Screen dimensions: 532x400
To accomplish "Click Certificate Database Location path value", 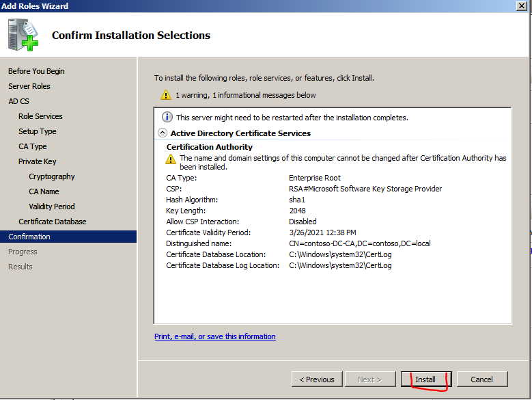I will (x=340, y=254).
